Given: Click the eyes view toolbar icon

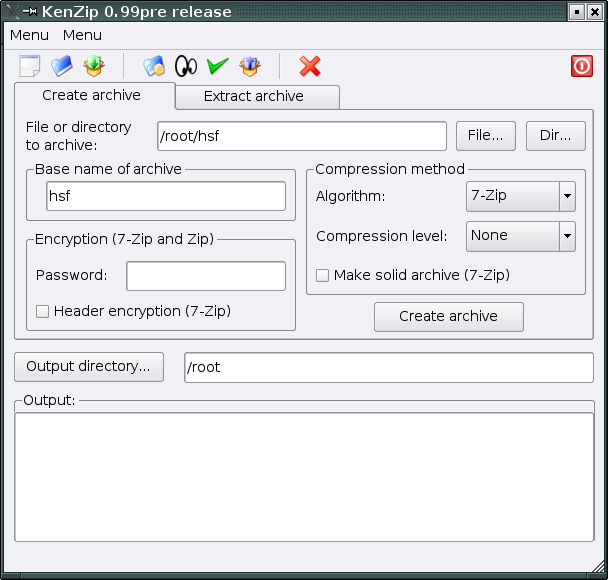Looking at the screenshot, I should point(186,66).
